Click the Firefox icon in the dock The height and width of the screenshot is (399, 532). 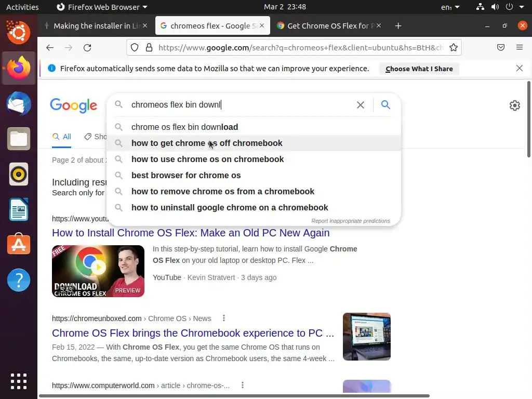[x=19, y=68]
